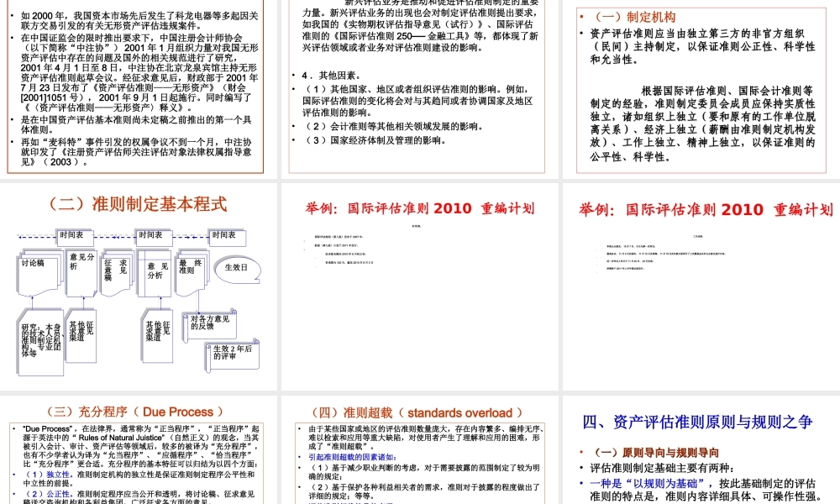Click the leftmost 时间表 rectangle
Screen dimensions: 840x504
click(x=75, y=236)
